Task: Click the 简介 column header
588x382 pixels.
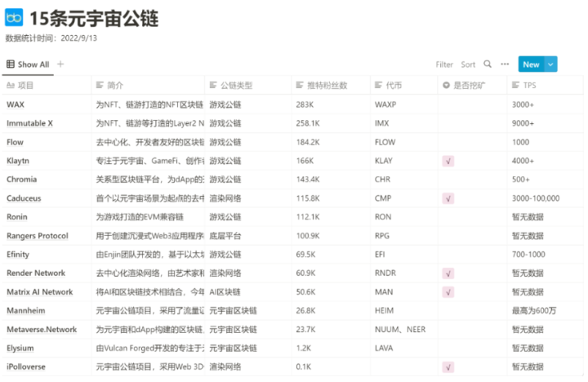Action: [148, 86]
